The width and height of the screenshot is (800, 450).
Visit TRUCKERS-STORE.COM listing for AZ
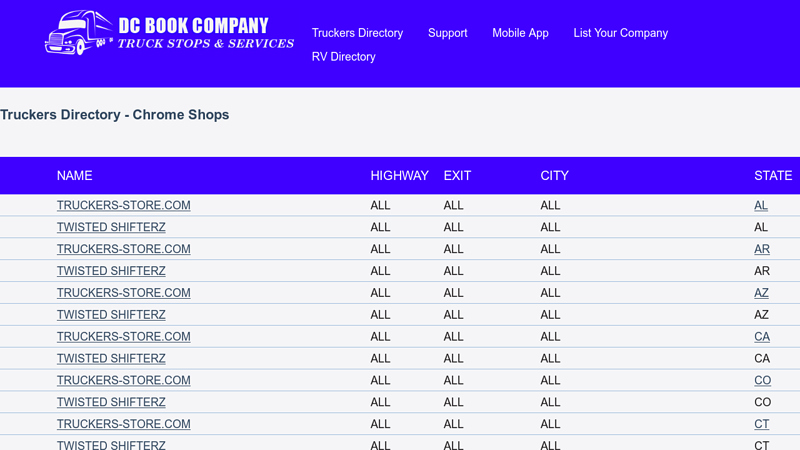[123, 293]
